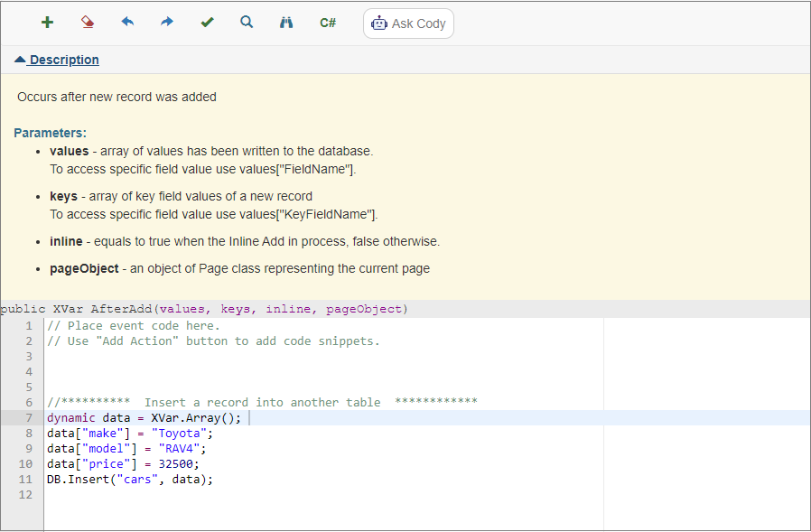The height and width of the screenshot is (532, 811).
Task: Click the 'Use "Add Action" button' comment line
Action: coord(213,341)
